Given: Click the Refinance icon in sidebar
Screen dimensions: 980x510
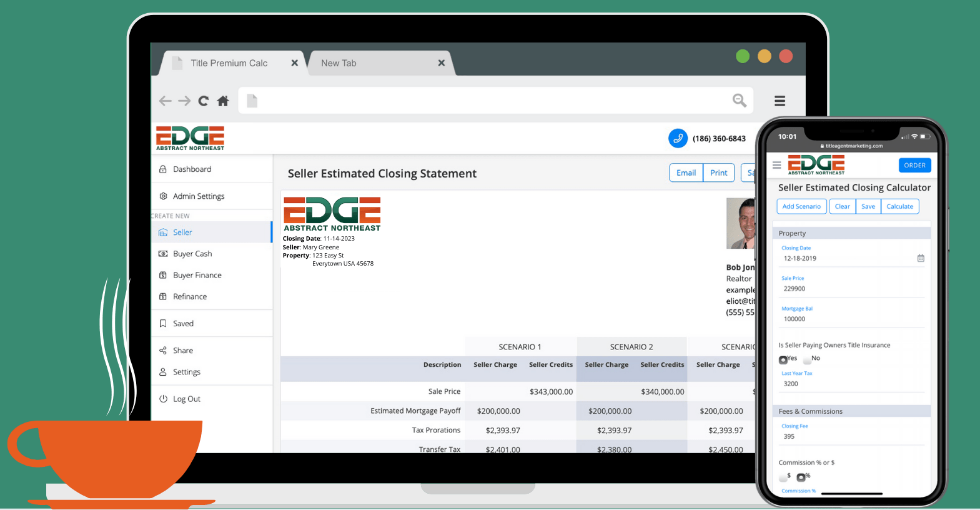Looking at the screenshot, I should pos(163,297).
